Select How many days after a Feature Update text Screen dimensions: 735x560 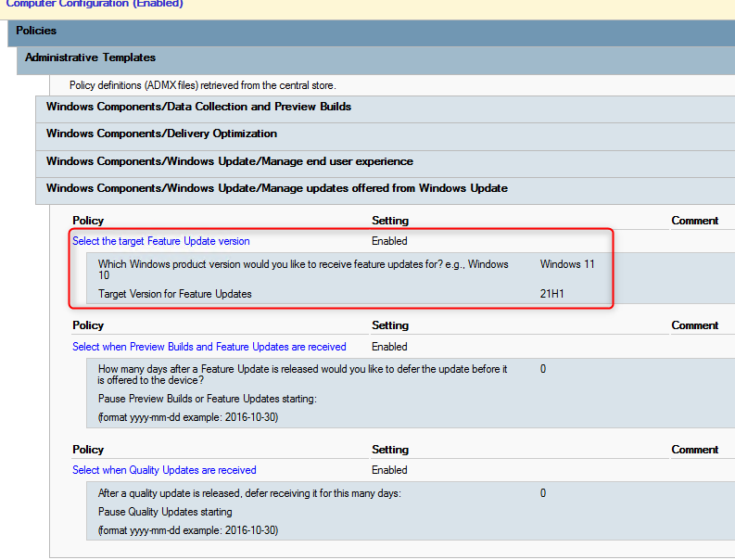[302, 375]
